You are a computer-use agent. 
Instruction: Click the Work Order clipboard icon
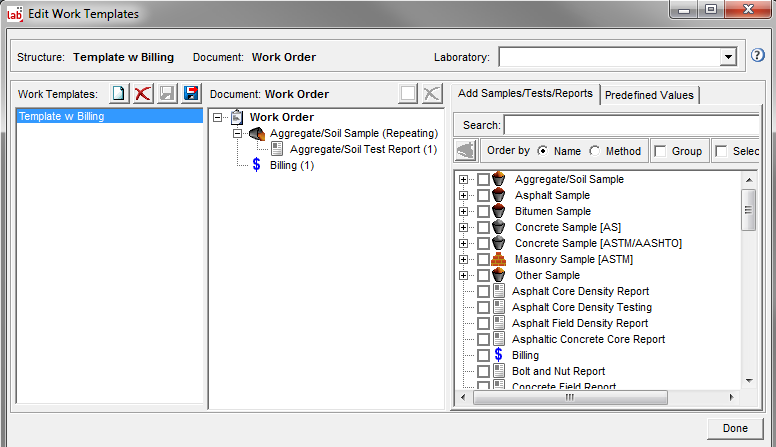pos(237,117)
